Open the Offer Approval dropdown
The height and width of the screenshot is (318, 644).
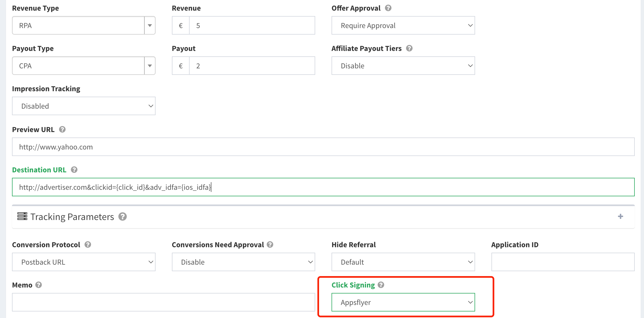coord(403,26)
